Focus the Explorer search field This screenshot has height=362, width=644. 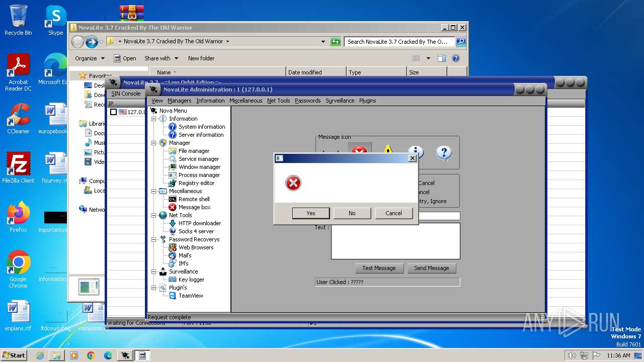(x=399, y=42)
